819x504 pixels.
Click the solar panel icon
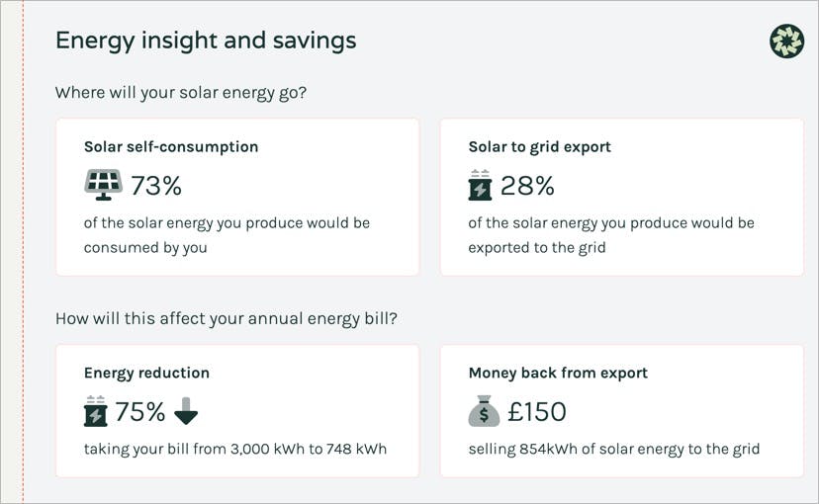(x=103, y=185)
